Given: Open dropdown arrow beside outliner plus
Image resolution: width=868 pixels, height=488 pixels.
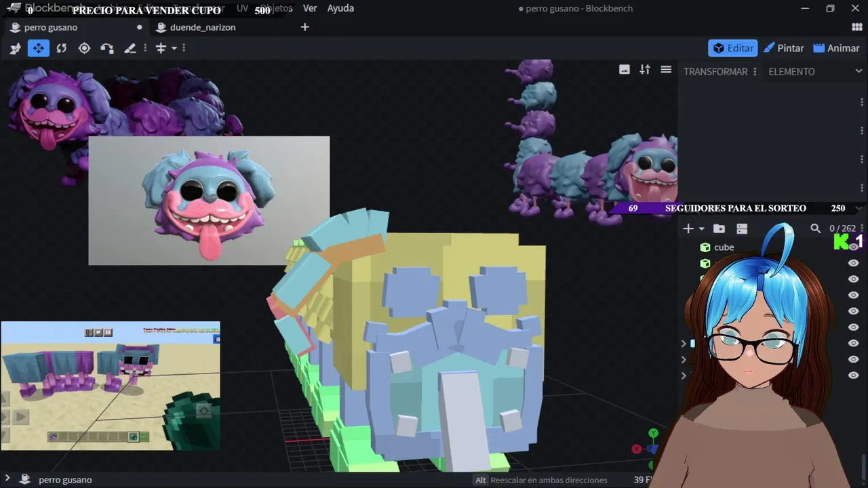Looking at the screenshot, I should click(701, 228).
